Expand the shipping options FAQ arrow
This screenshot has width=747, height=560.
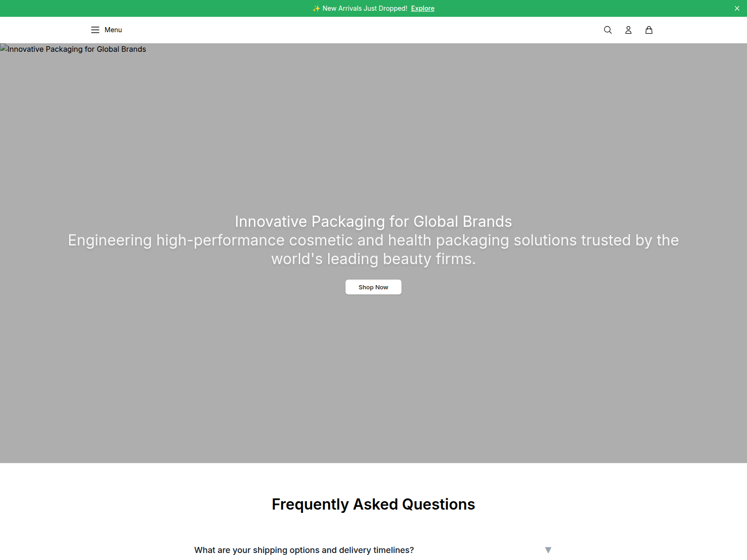[548, 550]
